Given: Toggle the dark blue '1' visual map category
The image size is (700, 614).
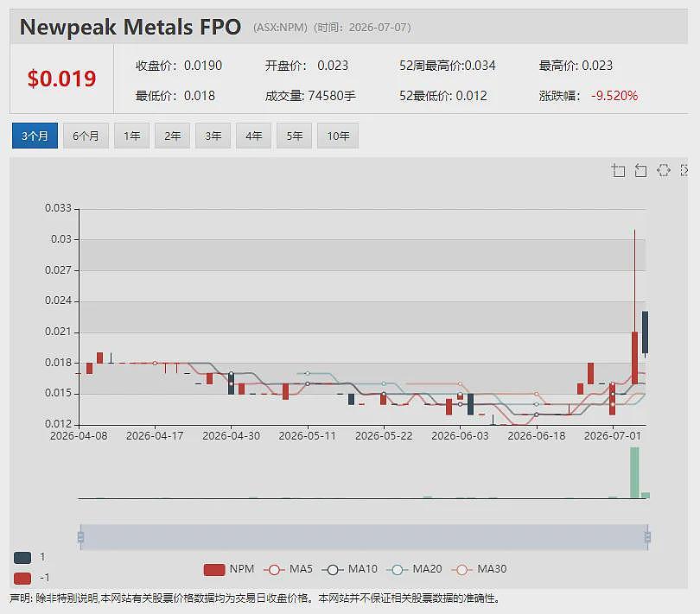Looking at the screenshot, I should tap(22, 557).
